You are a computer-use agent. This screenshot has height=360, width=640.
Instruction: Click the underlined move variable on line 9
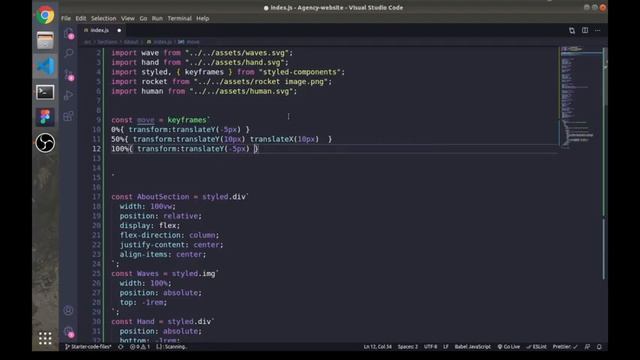click(146, 120)
